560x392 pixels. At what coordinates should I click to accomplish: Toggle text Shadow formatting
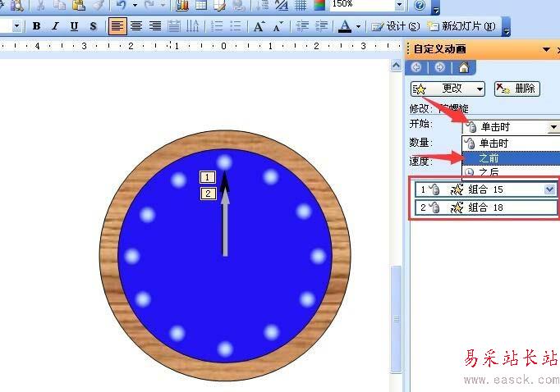point(94,26)
